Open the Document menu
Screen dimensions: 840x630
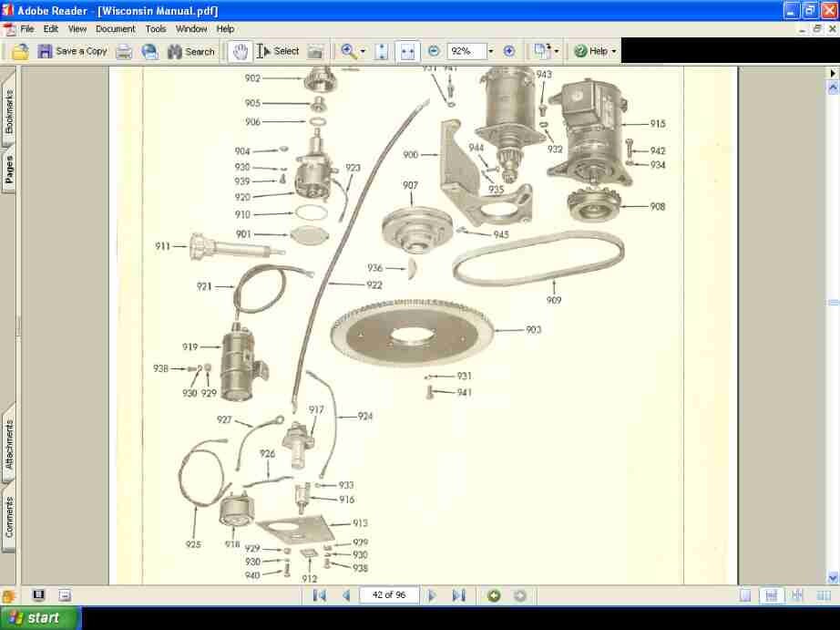point(115,28)
